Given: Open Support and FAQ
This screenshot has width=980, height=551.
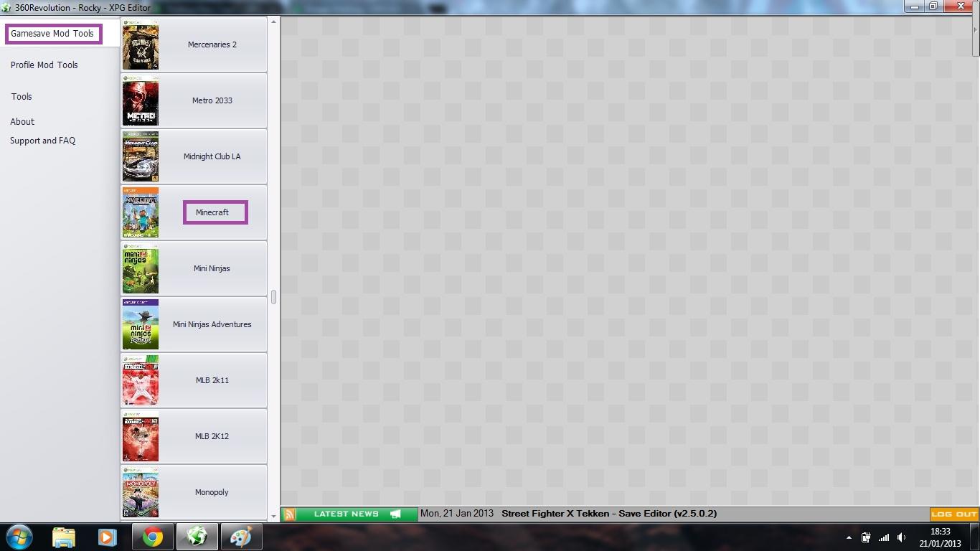Looking at the screenshot, I should tap(42, 141).
